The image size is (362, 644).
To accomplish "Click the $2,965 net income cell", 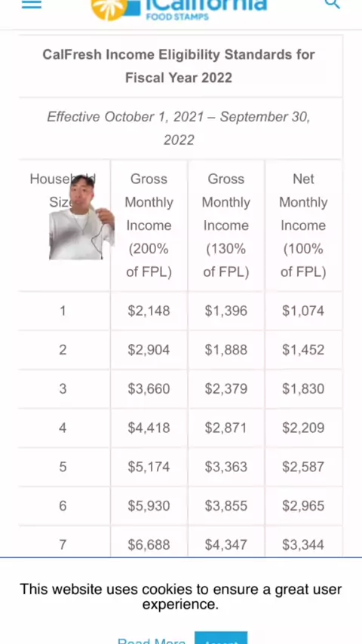I will [x=303, y=506].
